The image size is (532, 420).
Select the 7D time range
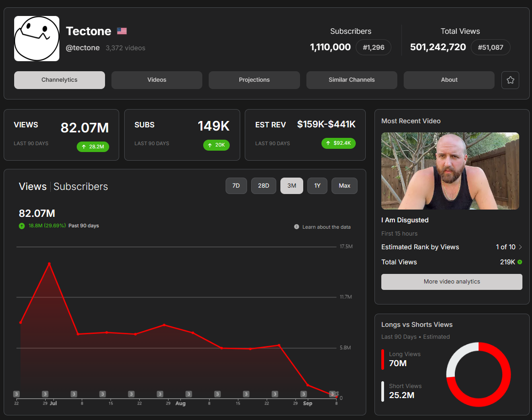click(236, 186)
